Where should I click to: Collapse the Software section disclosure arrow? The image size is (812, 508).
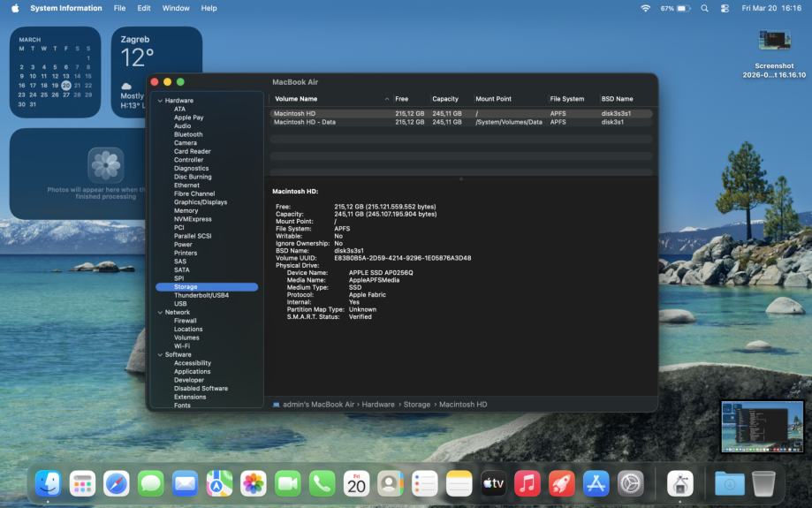[160, 355]
